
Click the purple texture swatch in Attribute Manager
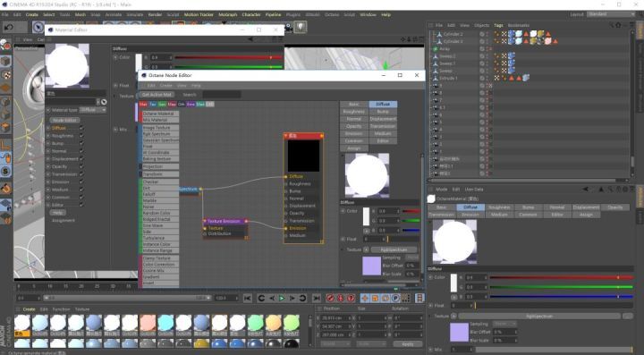coord(459,332)
